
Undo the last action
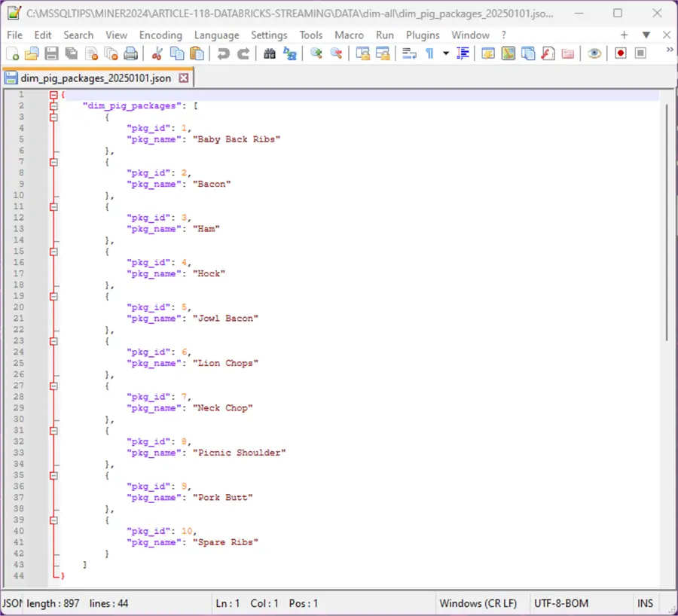(223, 53)
